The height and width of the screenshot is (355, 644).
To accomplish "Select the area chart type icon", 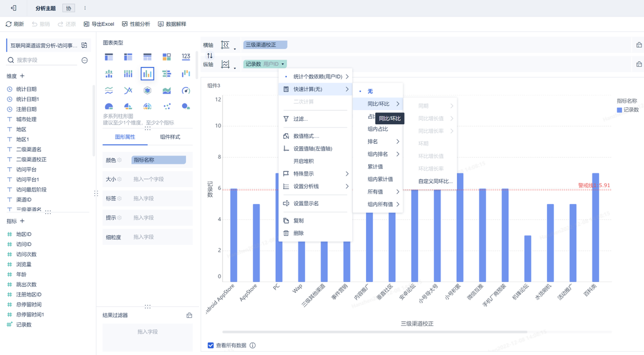I will pos(166,90).
